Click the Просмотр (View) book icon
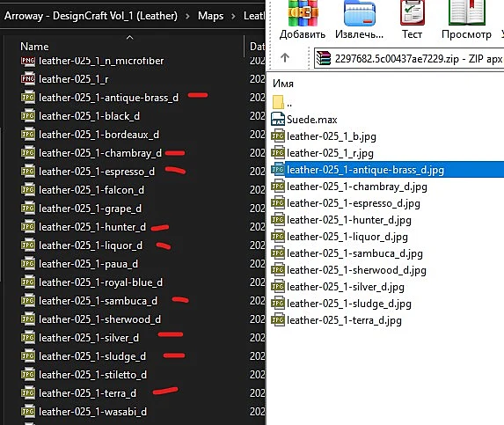The image size is (504, 425). click(x=467, y=13)
